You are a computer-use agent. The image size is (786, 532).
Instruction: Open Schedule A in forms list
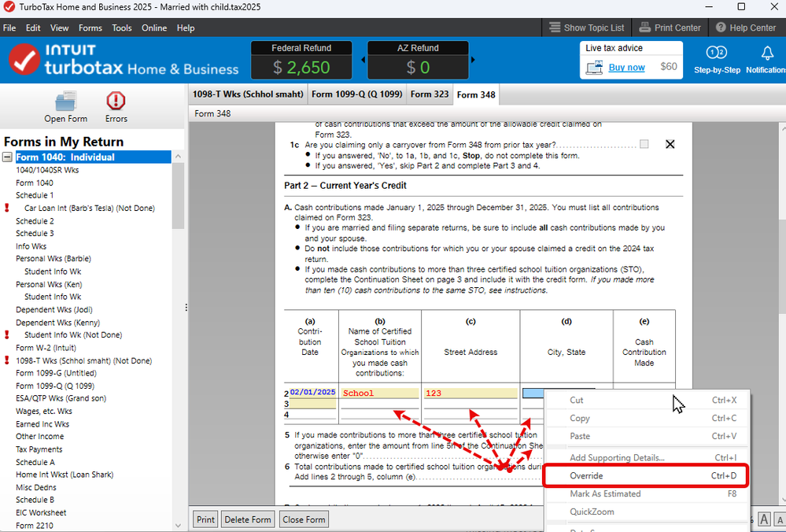(35, 462)
